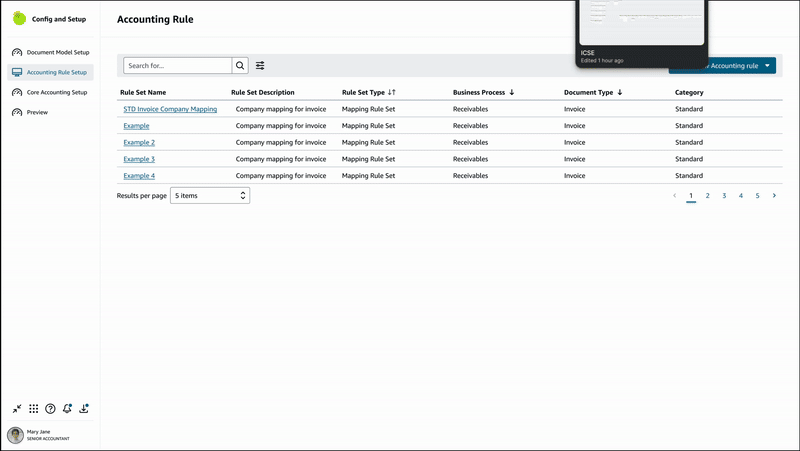Click the Senior Accountant role label
Viewport: 800px width, 451px height.
coord(48,439)
